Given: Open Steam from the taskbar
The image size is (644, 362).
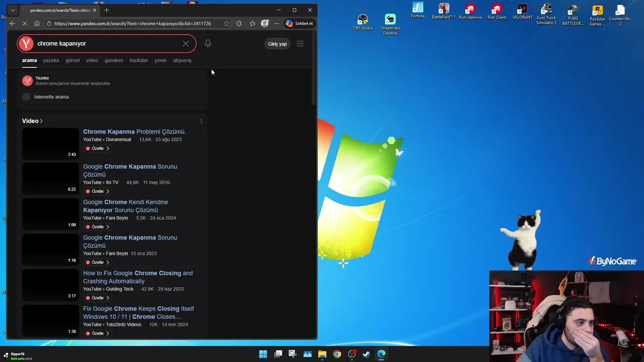Looking at the screenshot, I should click(x=366, y=354).
